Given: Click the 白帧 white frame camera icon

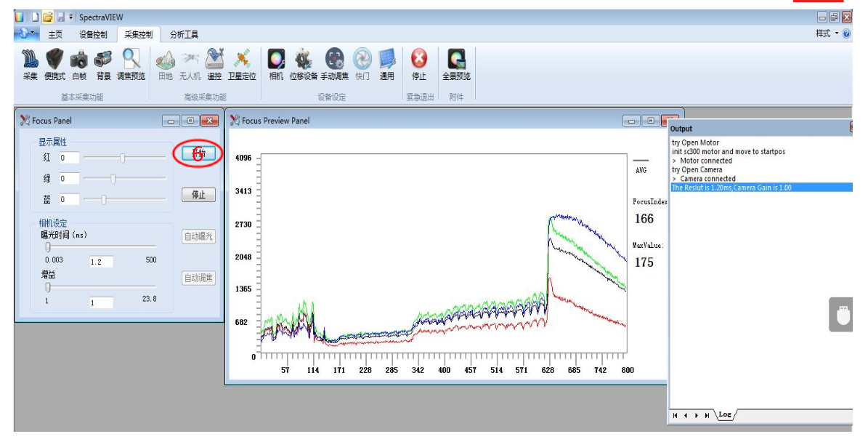Looking at the screenshot, I should click(x=78, y=60).
